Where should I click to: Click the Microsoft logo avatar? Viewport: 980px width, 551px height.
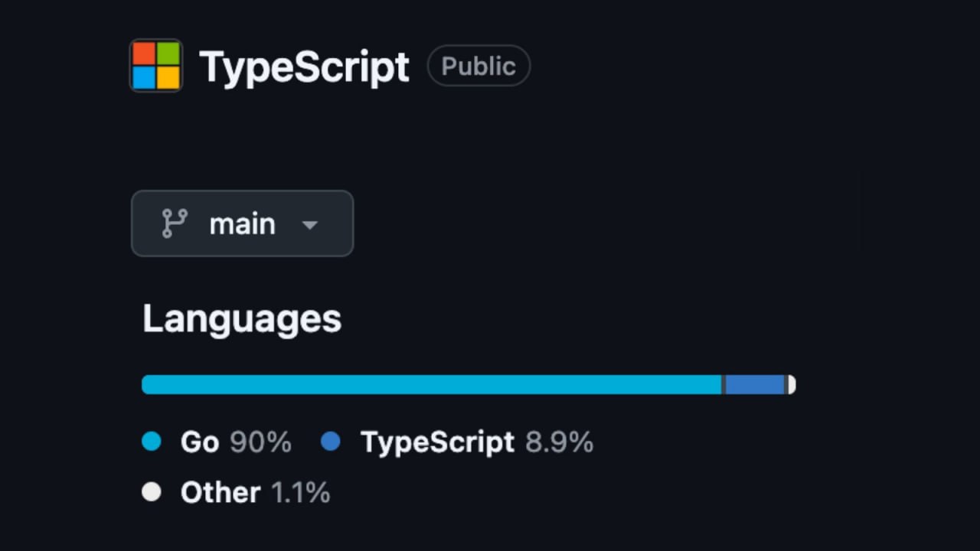tap(156, 66)
